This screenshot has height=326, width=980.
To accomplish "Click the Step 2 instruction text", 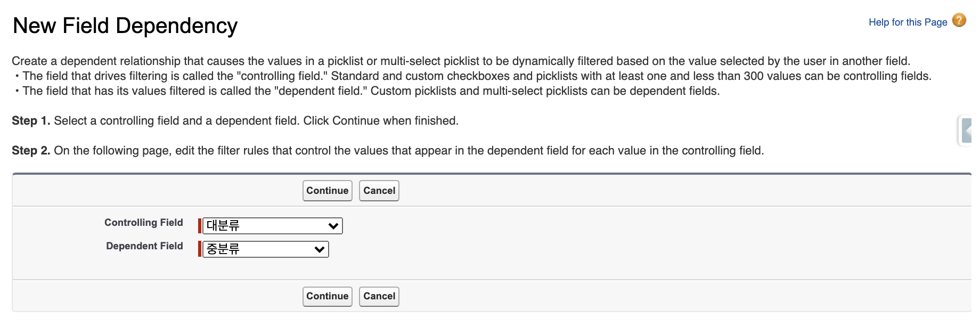I will (388, 151).
